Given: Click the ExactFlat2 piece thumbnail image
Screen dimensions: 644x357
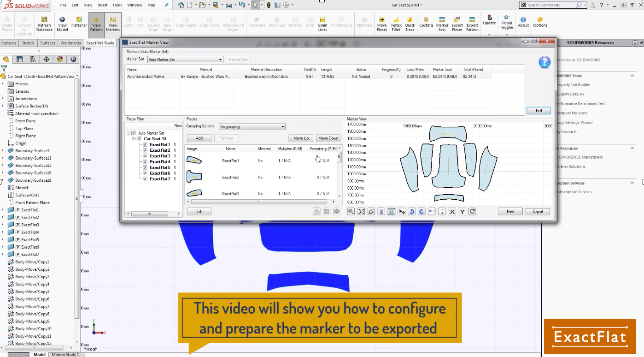Looking at the screenshot, I should [x=194, y=177].
